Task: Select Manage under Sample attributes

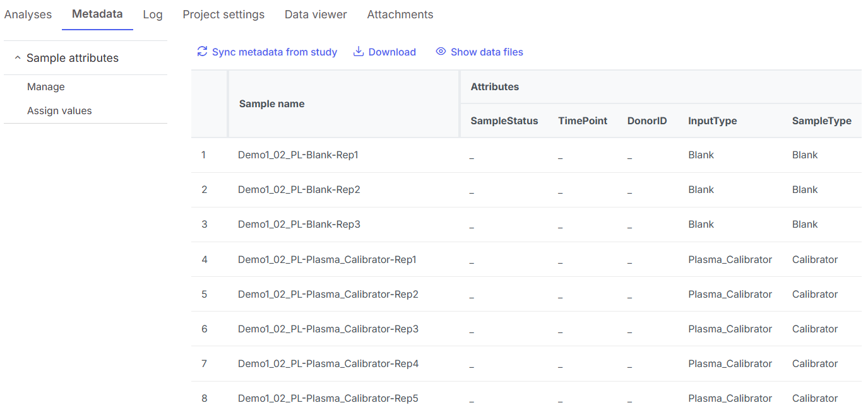Action: 46,87
